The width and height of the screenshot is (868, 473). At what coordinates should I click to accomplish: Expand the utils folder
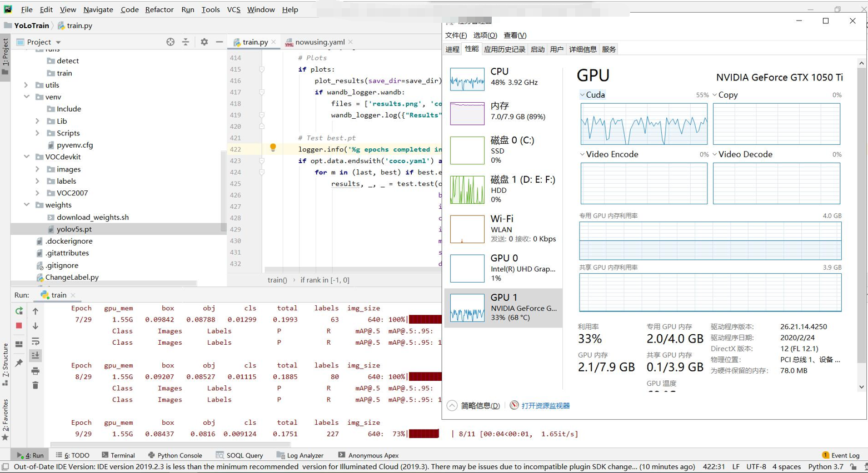pos(26,85)
